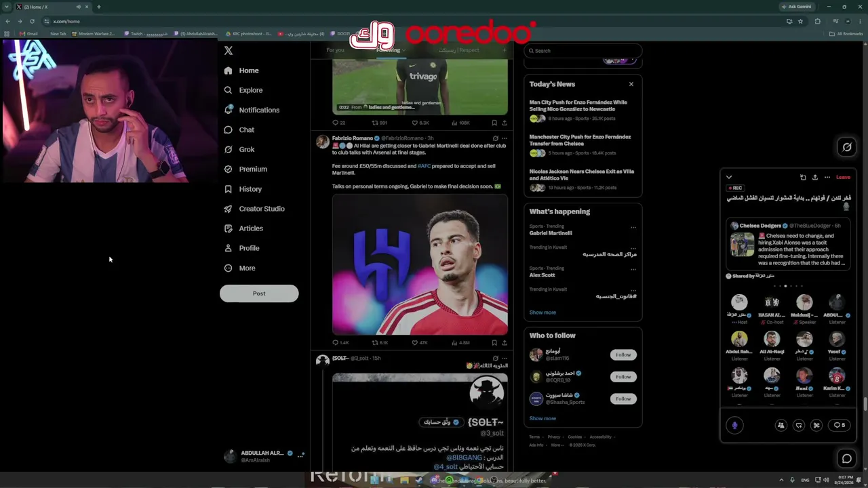
Task: Reply to Fabrizio Romano's Martinelli post
Action: coord(335,343)
